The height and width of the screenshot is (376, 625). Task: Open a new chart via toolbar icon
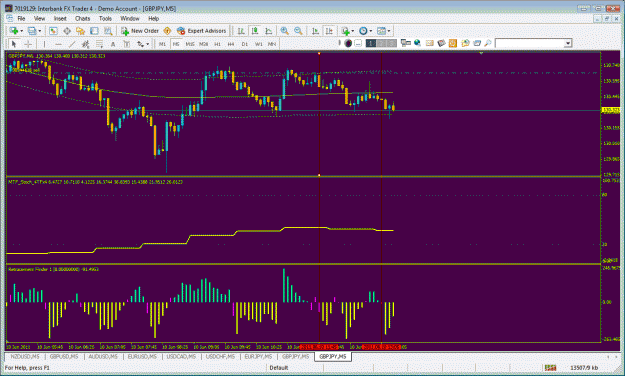pyautogui.click(x=14, y=31)
